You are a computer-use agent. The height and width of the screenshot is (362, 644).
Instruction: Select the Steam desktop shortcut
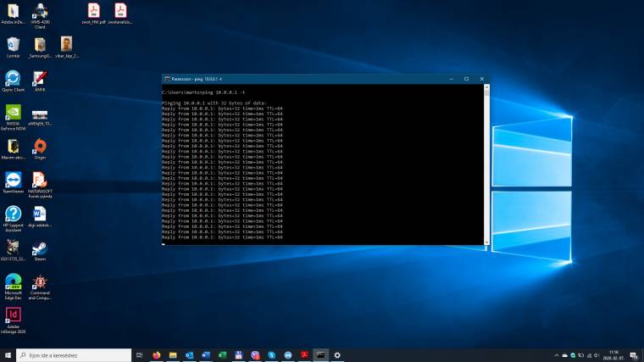(x=40, y=249)
